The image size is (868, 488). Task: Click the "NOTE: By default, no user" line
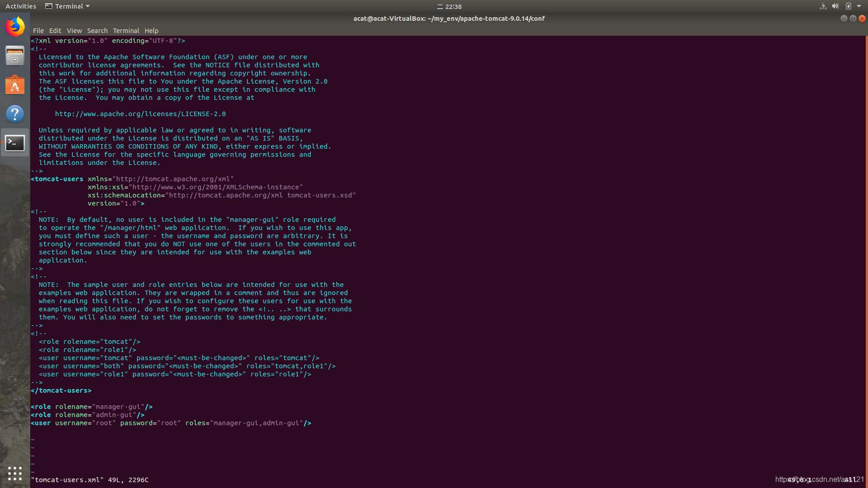187,220
